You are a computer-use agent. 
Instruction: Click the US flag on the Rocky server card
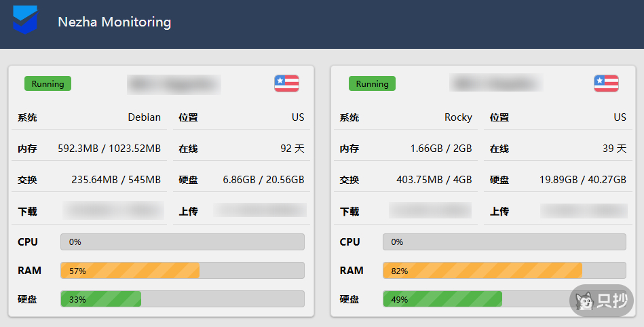(606, 83)
